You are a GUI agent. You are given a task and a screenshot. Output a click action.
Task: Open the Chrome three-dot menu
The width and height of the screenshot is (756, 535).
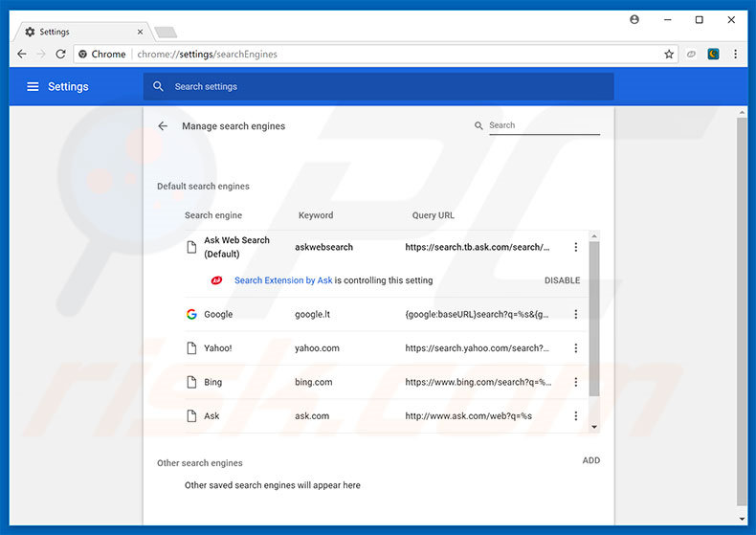click(735, 54)
